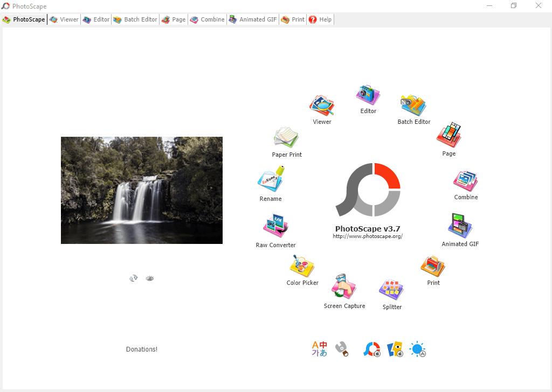Click the Donations! link

tap(142, 349)
